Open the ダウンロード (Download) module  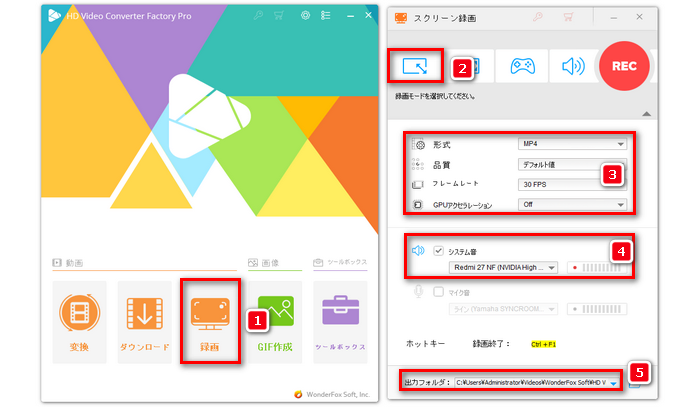click(x=145, y=322)
